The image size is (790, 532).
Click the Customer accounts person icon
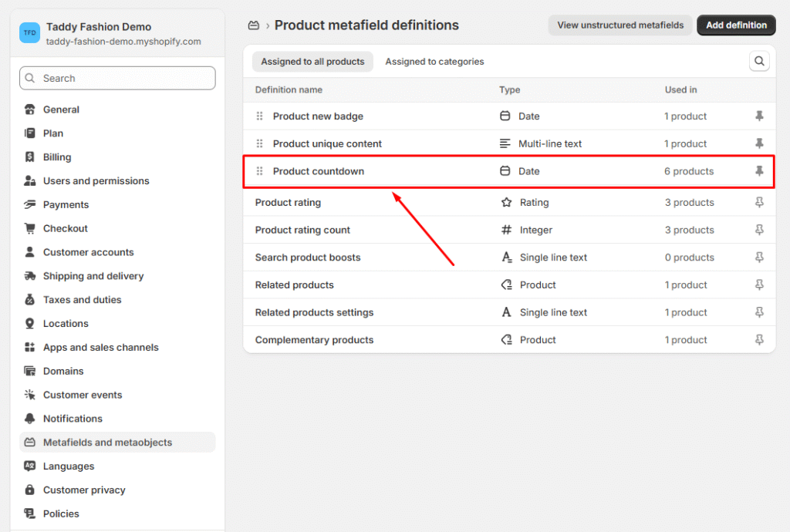point(30,252)
